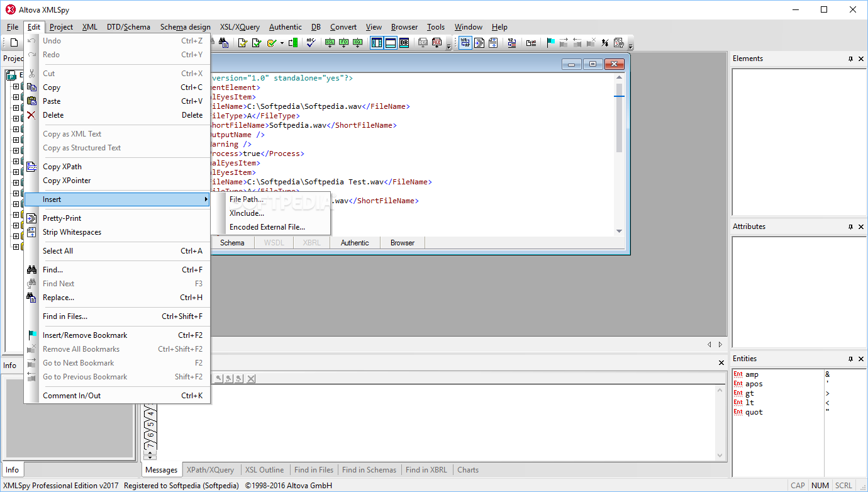Select Find in Files... menu entry
The width and height of the screenshot is (868, 492).
(x=117, y=316)
